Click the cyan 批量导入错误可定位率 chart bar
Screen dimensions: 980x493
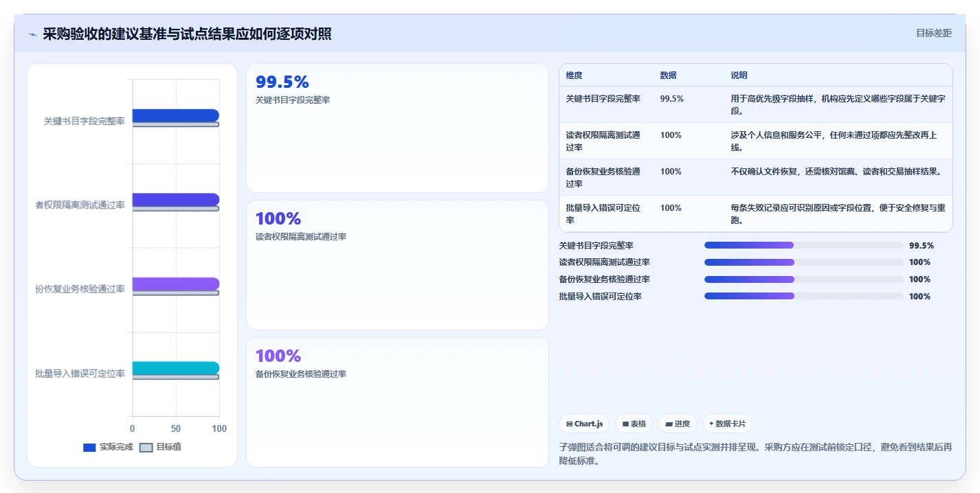point(175,368)
